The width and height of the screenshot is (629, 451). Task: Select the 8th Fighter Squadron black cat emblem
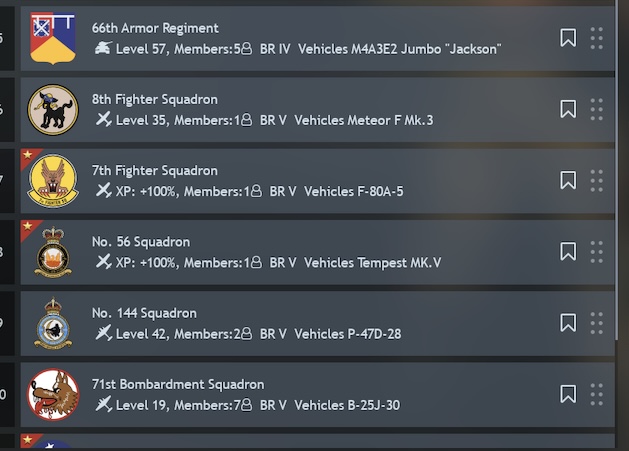(53, 110)
